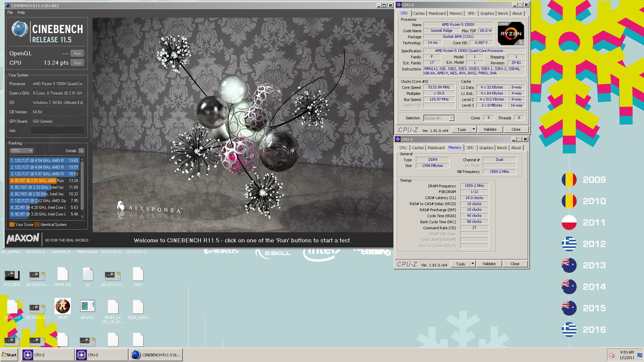Switch to second CPU-Z taskbar button
The height and width of the screenshot is (362, 644).
(x=102, y=355)
